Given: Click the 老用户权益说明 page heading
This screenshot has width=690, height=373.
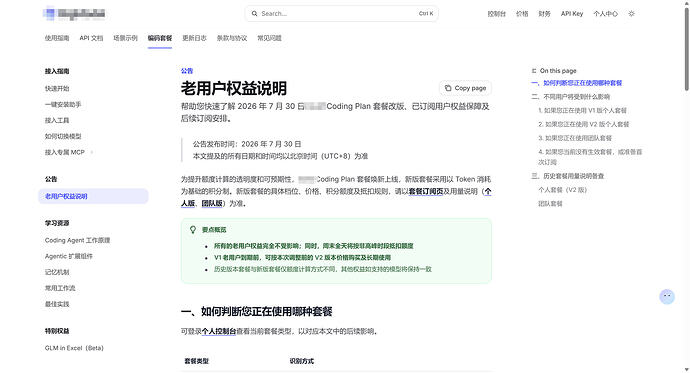Looking at the screenshot, I should coord(234,88).
